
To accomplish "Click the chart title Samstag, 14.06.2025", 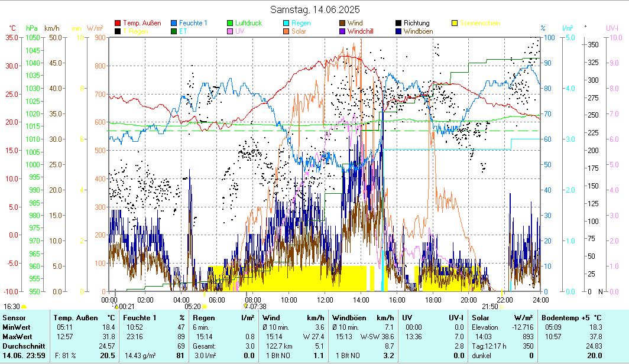I will (314, 9).
